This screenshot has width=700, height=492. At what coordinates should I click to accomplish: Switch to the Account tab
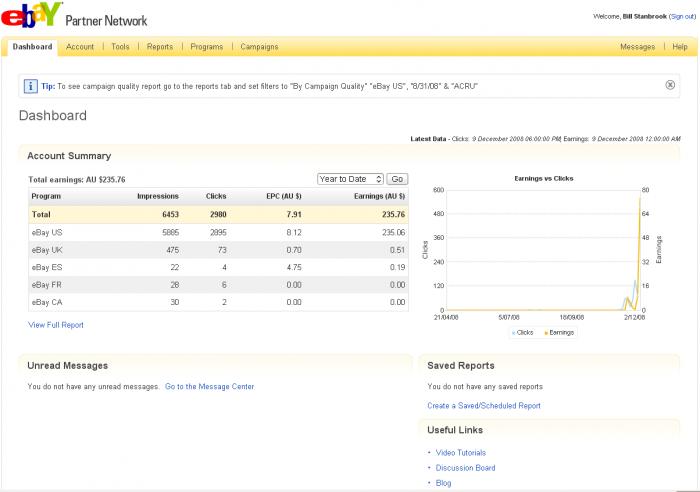80,47
